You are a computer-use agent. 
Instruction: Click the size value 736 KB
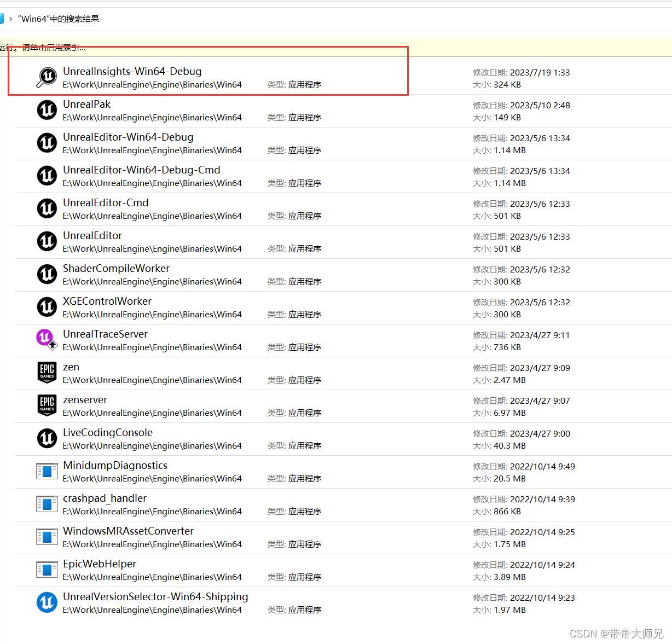[507, 347]
